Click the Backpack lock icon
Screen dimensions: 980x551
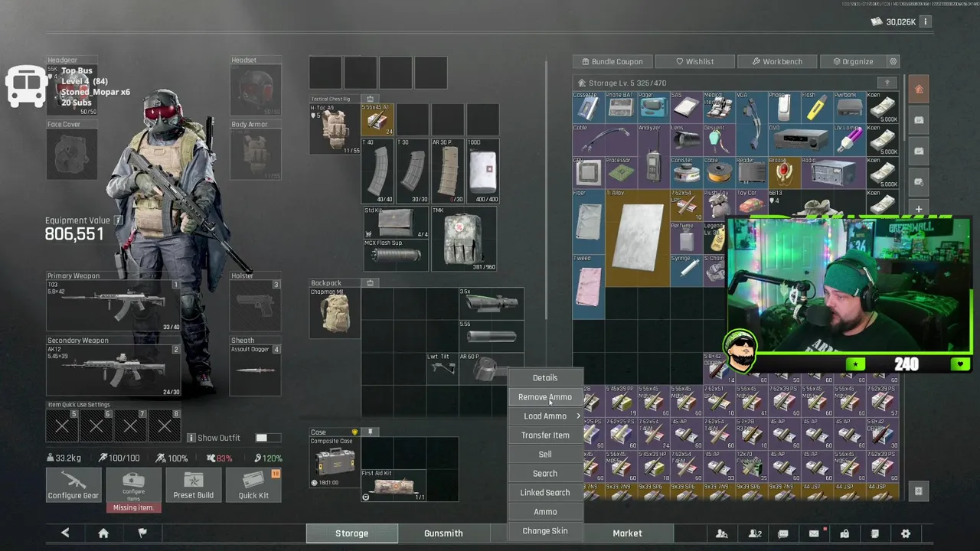[370, 283]
